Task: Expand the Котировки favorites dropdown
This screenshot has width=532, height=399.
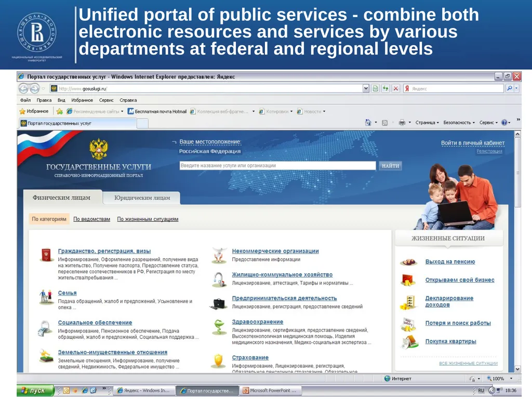Action: point(291,111)
